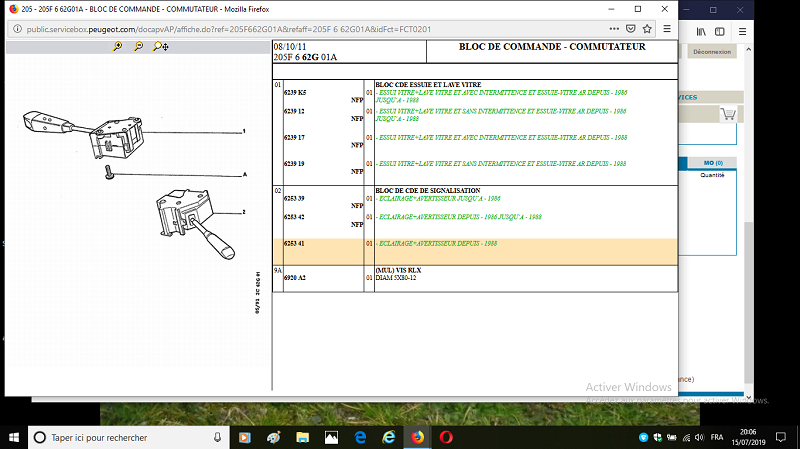Click the wiper stalk switch drawing

[84, 134]
